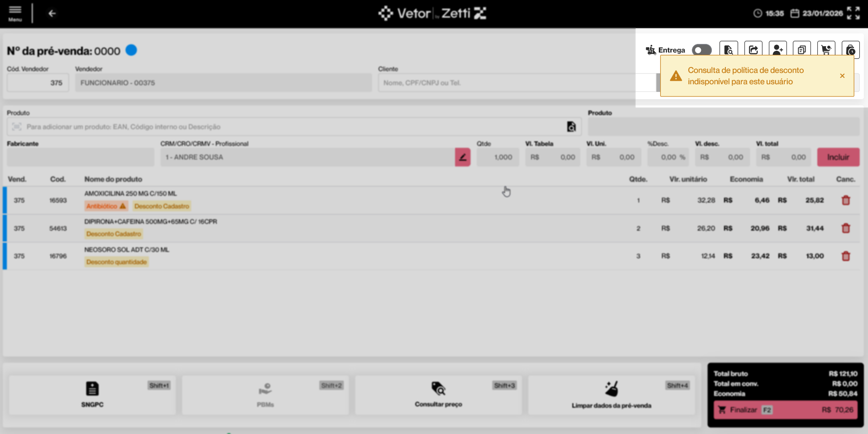Open the SNGPC shortcut
This screenshot has height=434, width=868.
pos(92,395)
